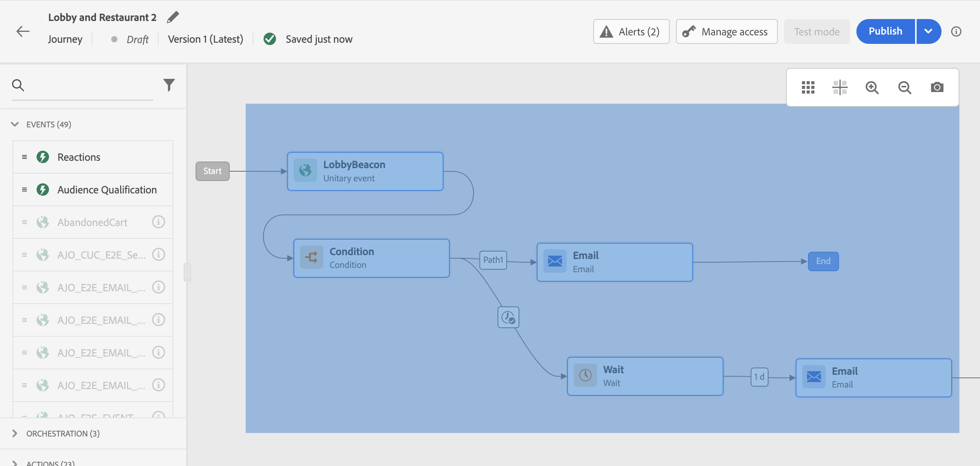The height and width of the screenshot is (466, 980).
Task: Open the Publish dropdown arrow
Action: coord(928,31)
